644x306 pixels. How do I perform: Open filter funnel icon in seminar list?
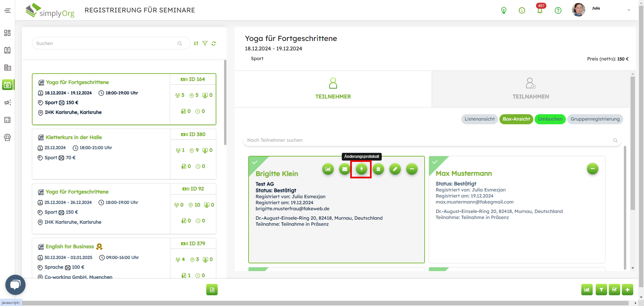tap(205, 43)
